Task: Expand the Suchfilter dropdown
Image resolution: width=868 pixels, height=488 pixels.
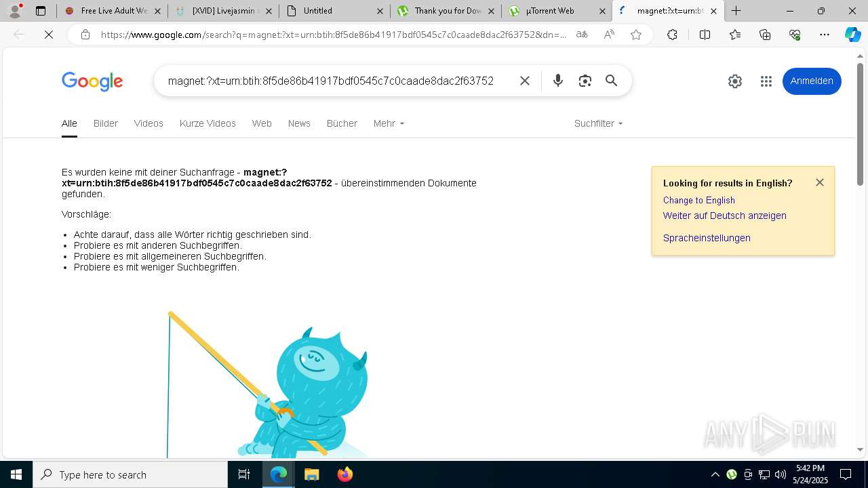Action: [598, 123]
